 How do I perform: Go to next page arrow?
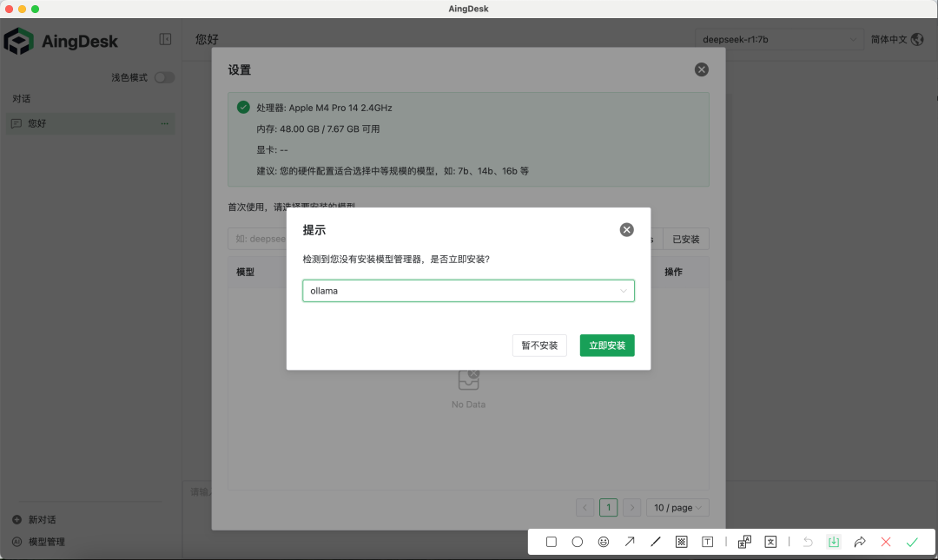click(631, 507)
